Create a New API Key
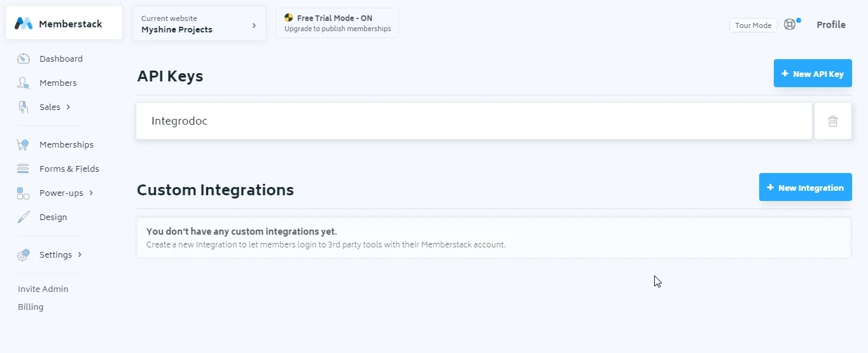Viewport: 868px width, 353px height. pos(813,74)
